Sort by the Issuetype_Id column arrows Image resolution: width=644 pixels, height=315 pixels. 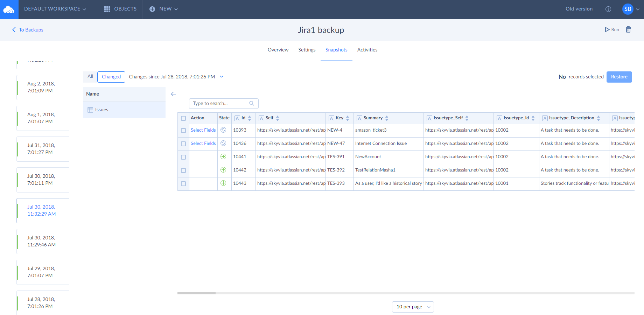533,118
